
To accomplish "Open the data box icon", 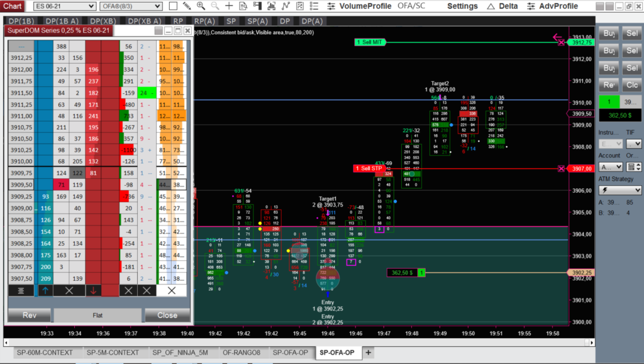I will pyautogui.click(x=243, y=6).
